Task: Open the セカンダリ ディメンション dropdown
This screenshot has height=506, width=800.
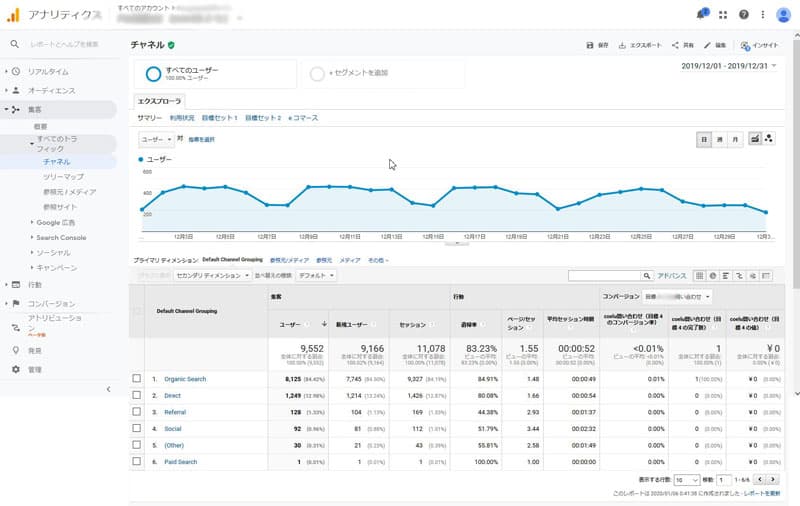Action: click(x=212, y=275)
